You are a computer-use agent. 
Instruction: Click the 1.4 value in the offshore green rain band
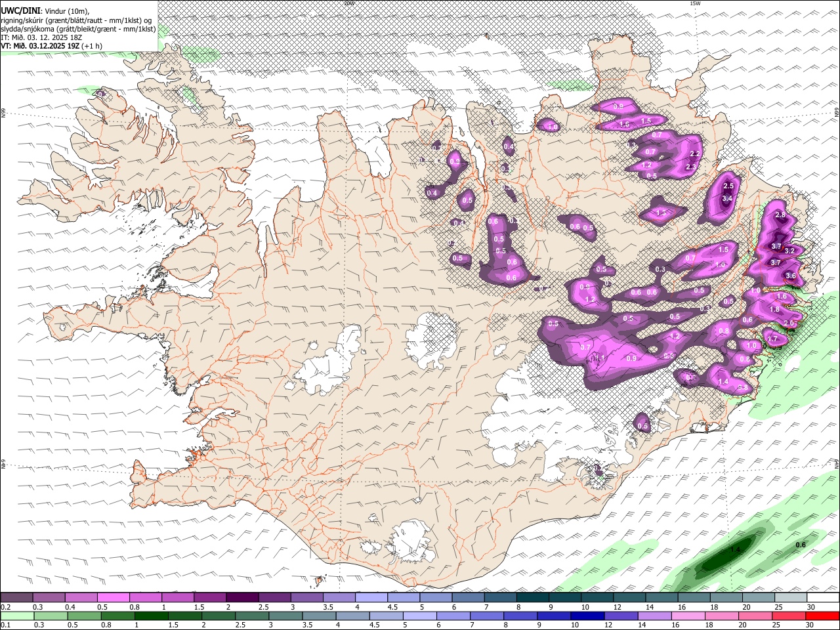tap(736, 550)
